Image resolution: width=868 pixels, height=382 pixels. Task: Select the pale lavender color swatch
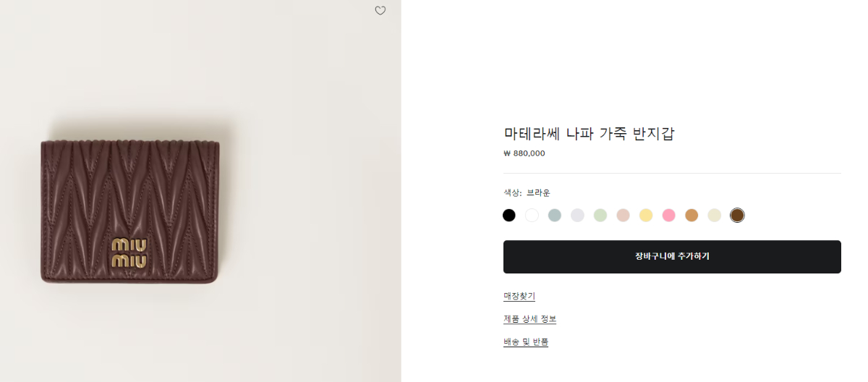tap(577, 215)
